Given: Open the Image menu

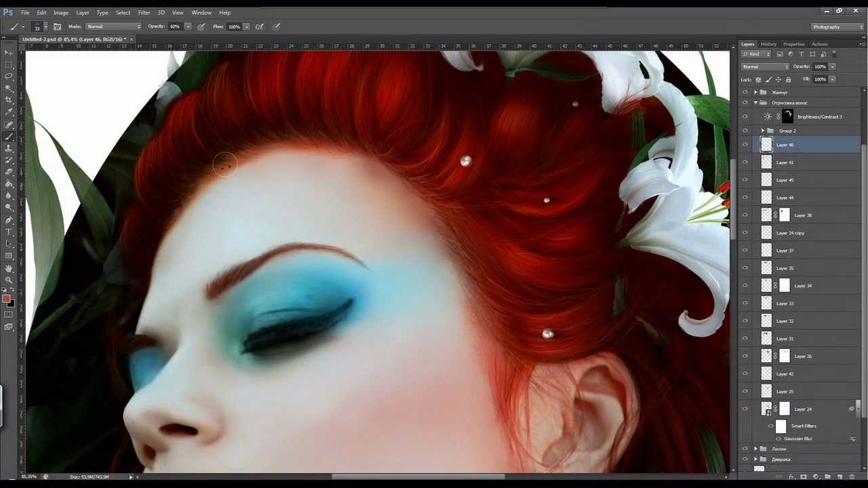Looking at the screenshot, I should (x=61, y=12).
